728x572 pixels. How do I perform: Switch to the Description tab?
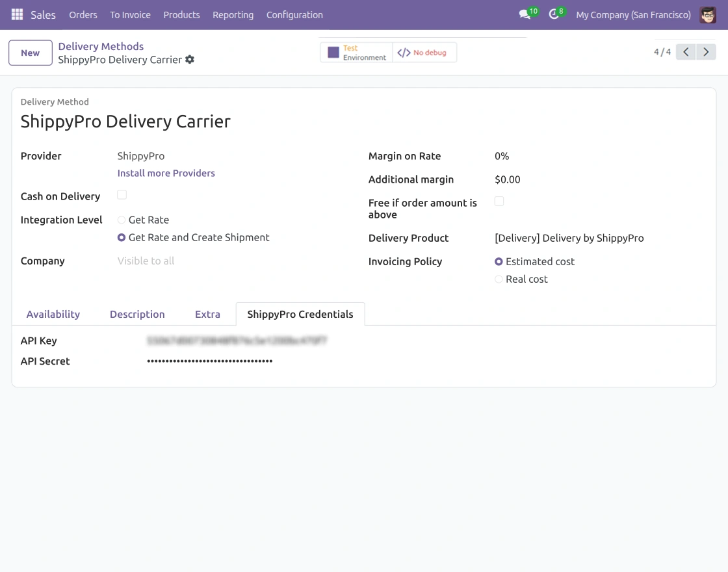click(137, 315)
